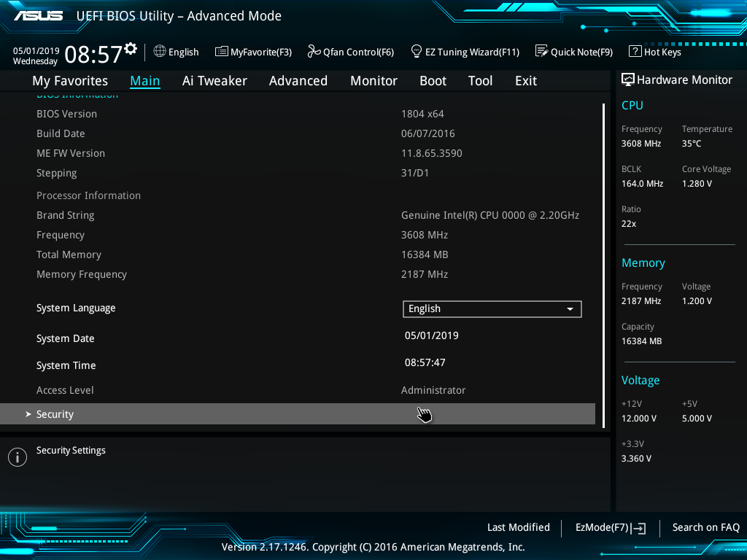Screen dimensions: 747x560
Task: Switch to the Boot tab
Action: [x=433, y=81]
